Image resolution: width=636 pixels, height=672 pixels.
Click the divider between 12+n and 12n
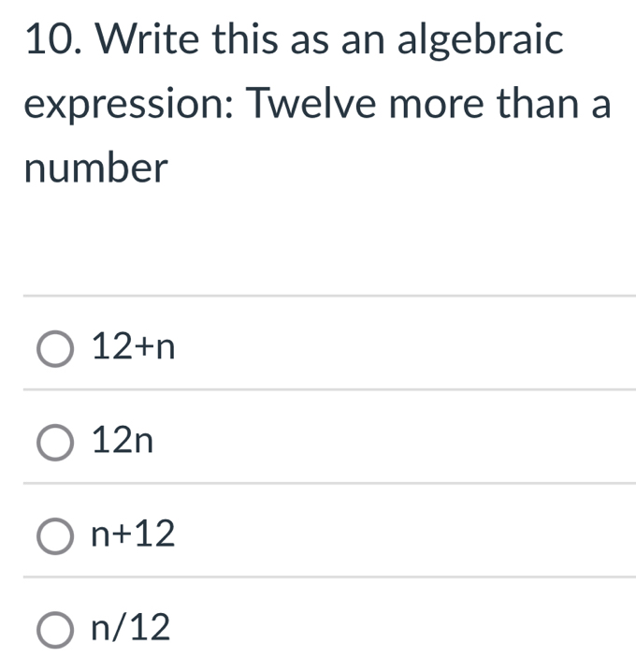tap(329, 389)
